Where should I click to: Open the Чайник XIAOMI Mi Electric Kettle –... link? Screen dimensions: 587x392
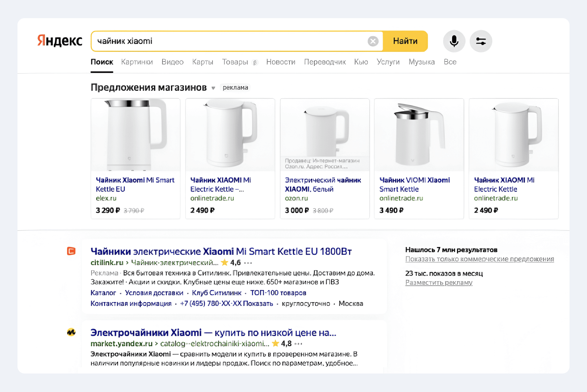point(220,184)
